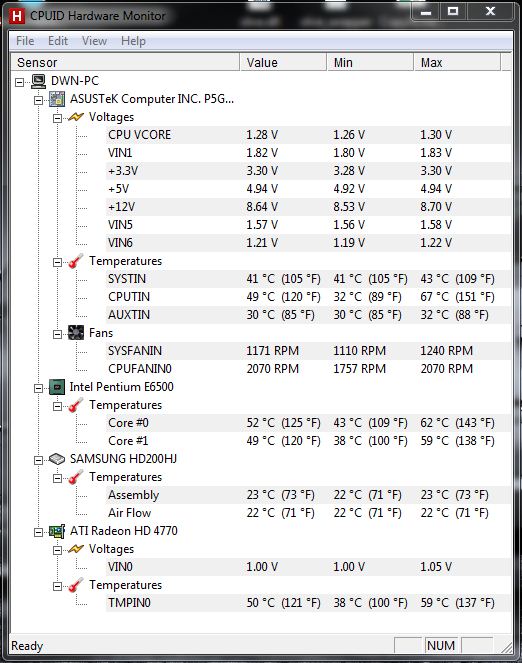
Task: Click the lightning bolt Voltages icon under ASUSTeK
Action: [x=76, y=117]
